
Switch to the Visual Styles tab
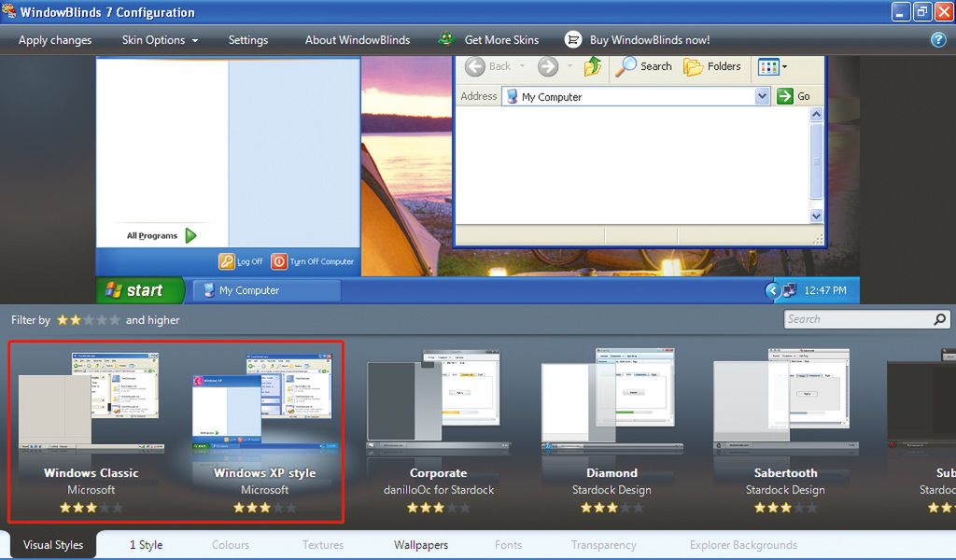point(53,545)
